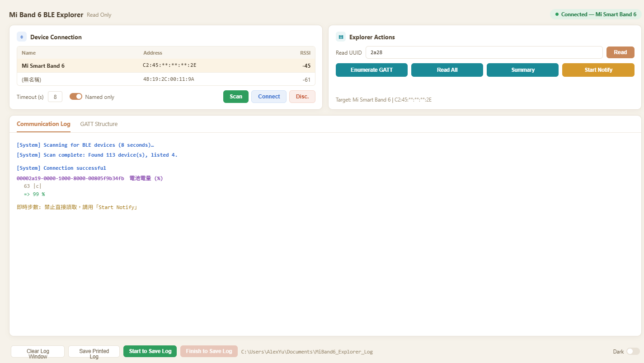Screen dimensions: 644x363
Task: Click the Connection successful log line
Action: pos(61,168)
